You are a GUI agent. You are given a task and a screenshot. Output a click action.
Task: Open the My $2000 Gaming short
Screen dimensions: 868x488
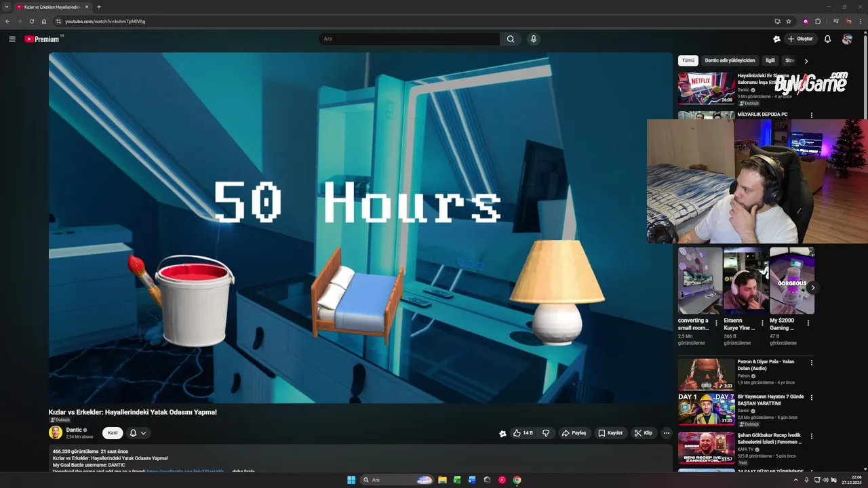pos(792,281)
